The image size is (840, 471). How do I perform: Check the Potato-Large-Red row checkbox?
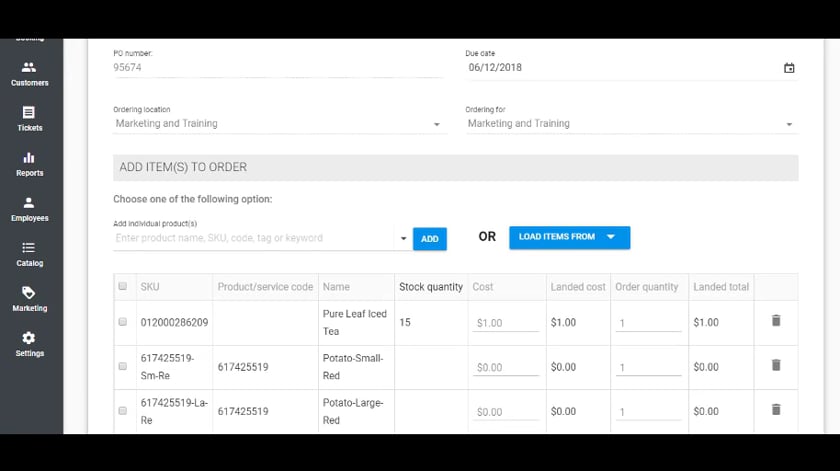coord(123,410)
